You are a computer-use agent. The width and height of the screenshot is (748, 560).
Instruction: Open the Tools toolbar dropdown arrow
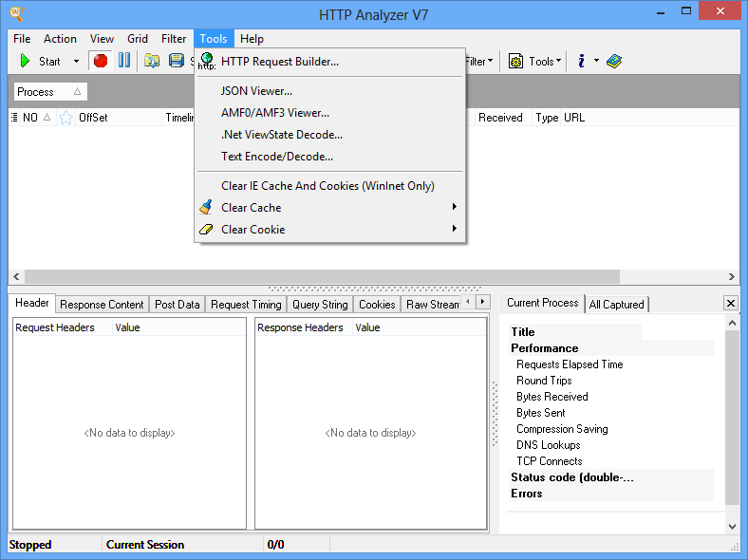pyautogui.click(x=558, y=61)
